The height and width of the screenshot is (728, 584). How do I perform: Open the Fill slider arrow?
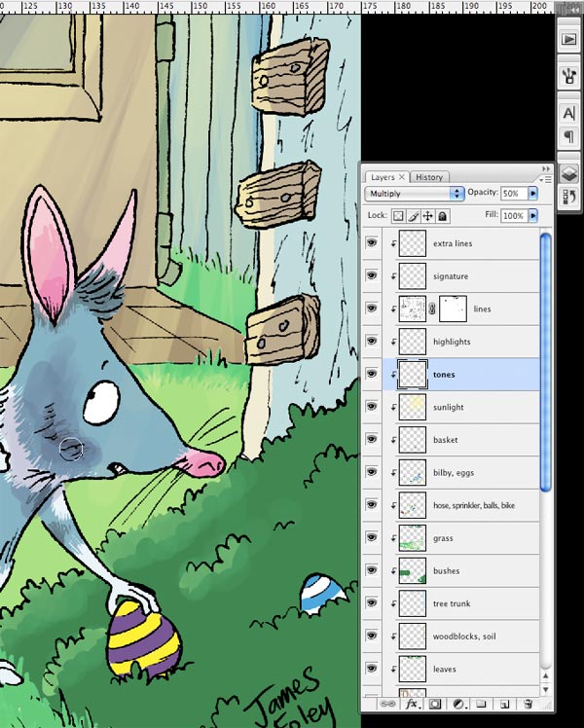(532, 216)
